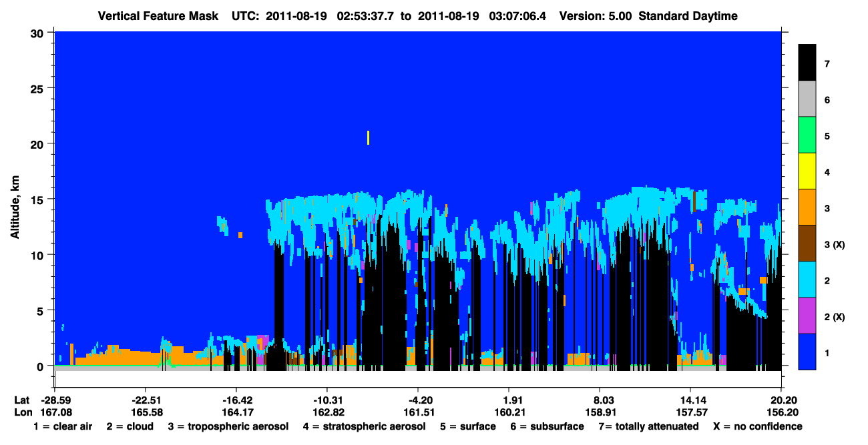Image resolution: width=868 pixels, height=445 pixels.
Task: Click the latitude value -22.51
Action: [x=145, y=400]
